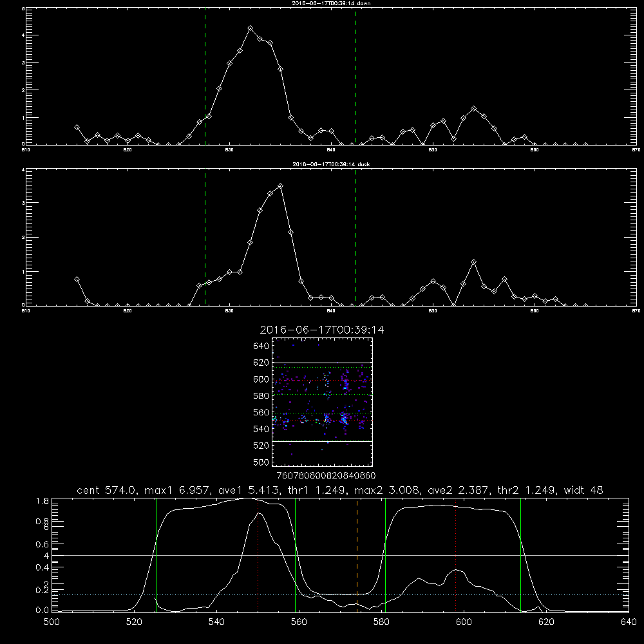Screen dimensions: 644x644
Task: Click the highest diamond point in the dusk plot
Action: pyautogui.click(x=281, y=185)
